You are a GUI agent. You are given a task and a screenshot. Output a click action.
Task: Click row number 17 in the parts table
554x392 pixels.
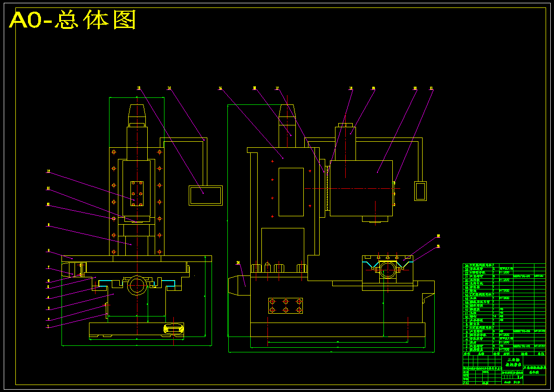pyautogui.click(x=466, y=290)
